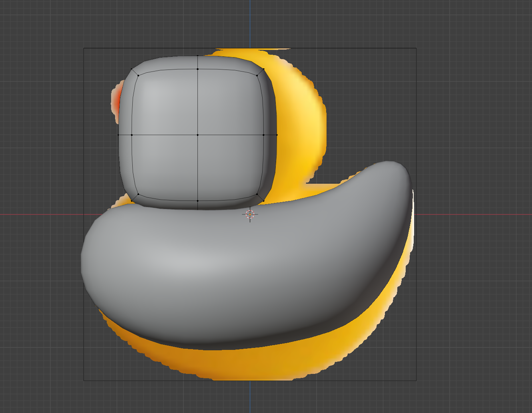
Task: Select the outermost vertex on the head's left silhouette
Action: tap(118, 135)
